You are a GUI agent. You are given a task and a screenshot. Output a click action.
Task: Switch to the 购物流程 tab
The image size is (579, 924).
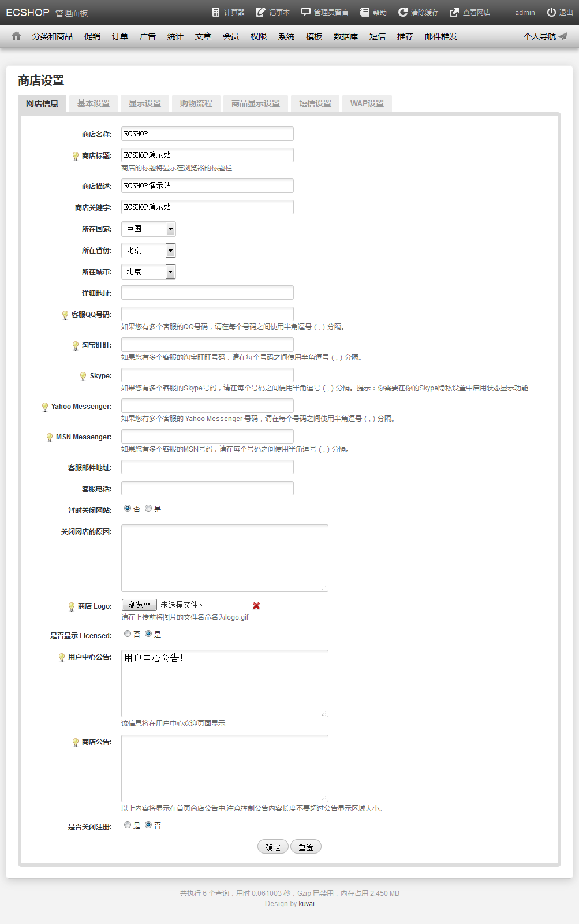coord(196,103)
